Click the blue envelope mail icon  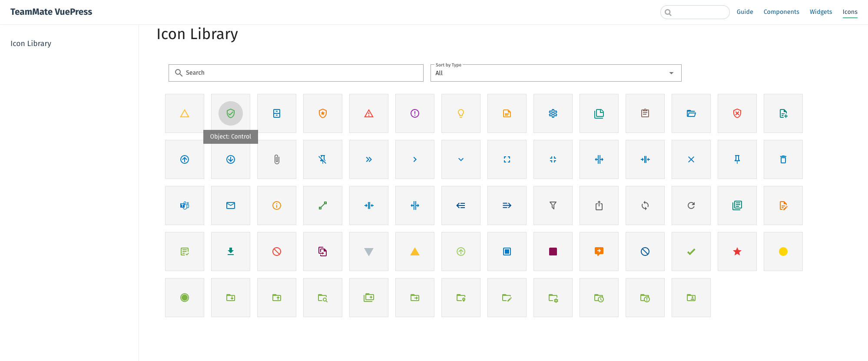coord(231,205)
